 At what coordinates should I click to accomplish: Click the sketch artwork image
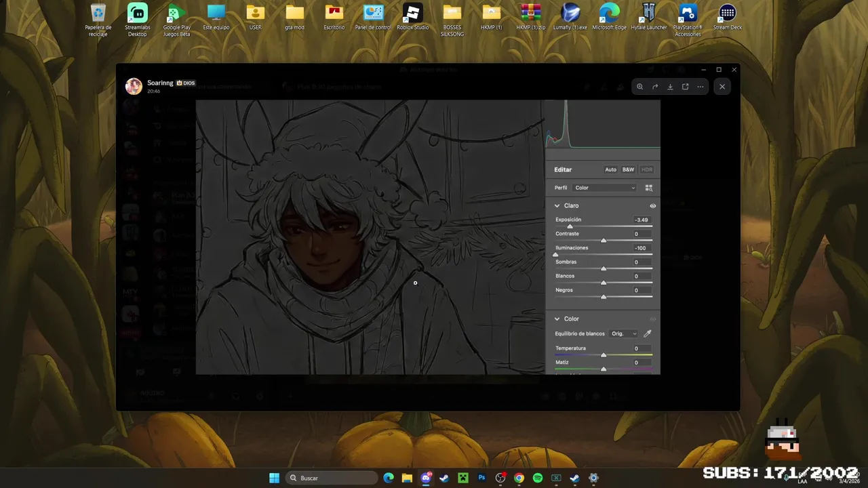[x=370, y=237]
